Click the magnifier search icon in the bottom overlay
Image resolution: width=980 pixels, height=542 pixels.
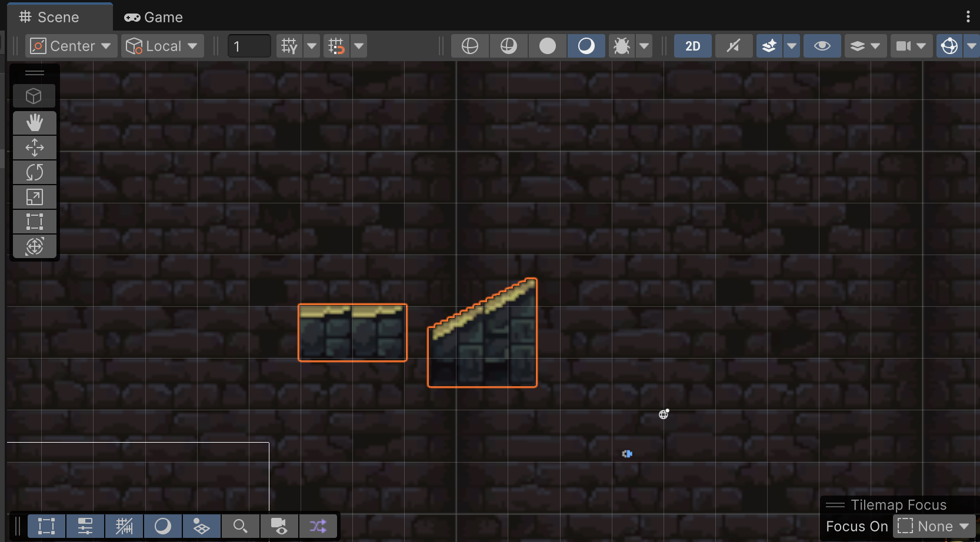pyautogui.click(x=240, y=526)
